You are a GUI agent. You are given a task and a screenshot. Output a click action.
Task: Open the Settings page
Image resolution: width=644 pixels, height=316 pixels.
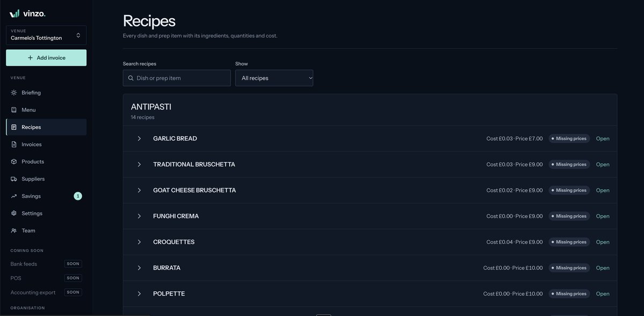pos(46,213)
